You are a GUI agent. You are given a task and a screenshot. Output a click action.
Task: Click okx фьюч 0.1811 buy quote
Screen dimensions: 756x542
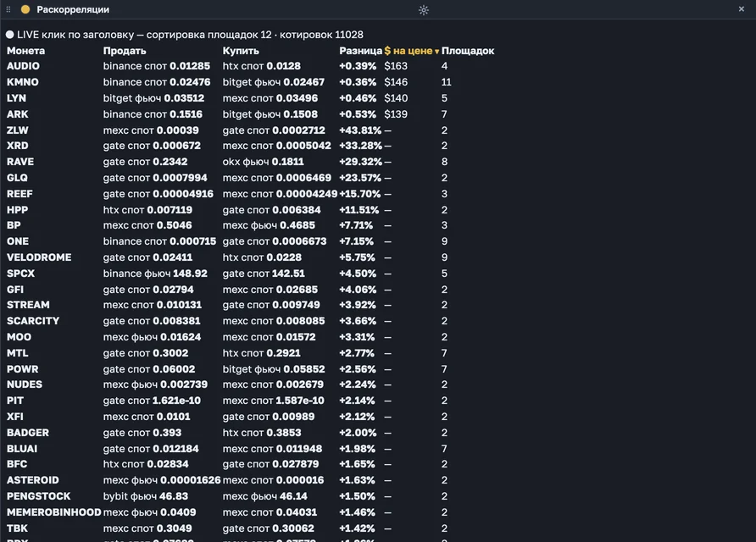(264, 162)
